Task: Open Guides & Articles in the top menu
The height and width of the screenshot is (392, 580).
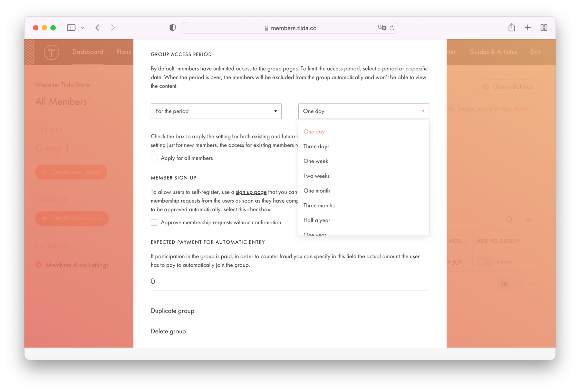Action: coord(493,52)
